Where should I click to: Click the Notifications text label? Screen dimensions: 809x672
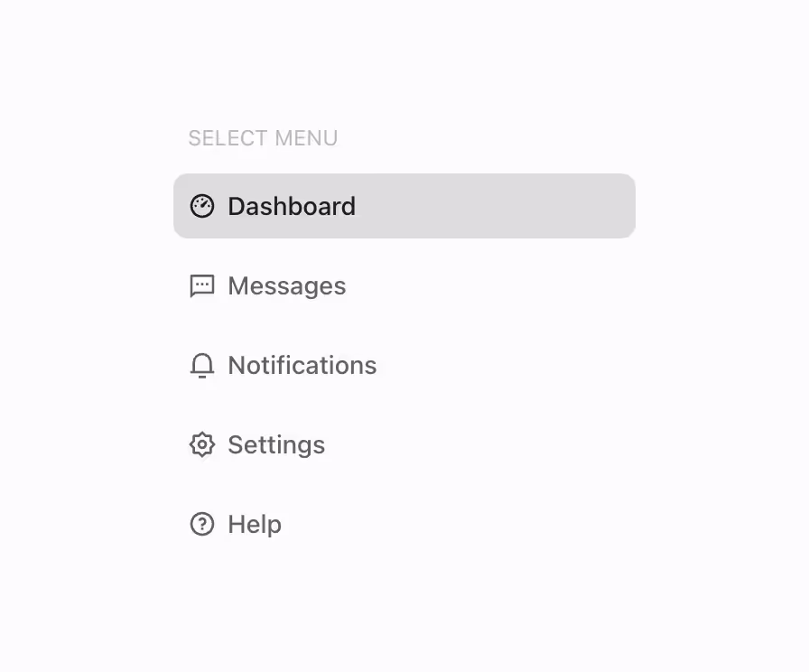pyautogui.click(x=302, y=365)
